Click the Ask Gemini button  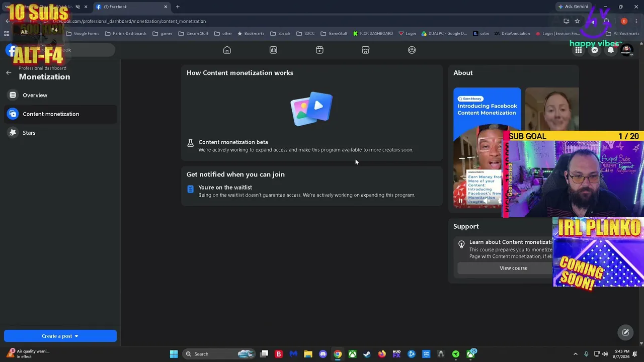pyautogui.click(x=573, y=7)
